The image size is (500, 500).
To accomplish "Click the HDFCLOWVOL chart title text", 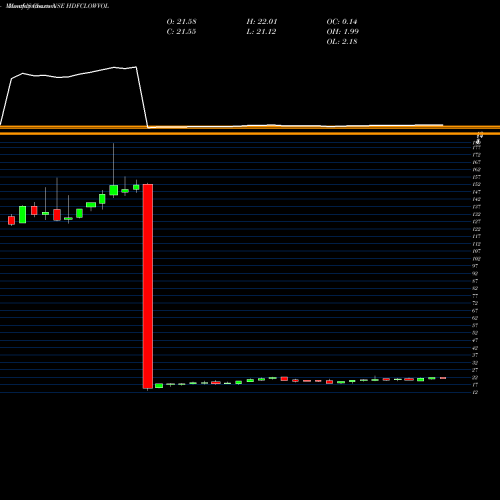I will [57, 6].
